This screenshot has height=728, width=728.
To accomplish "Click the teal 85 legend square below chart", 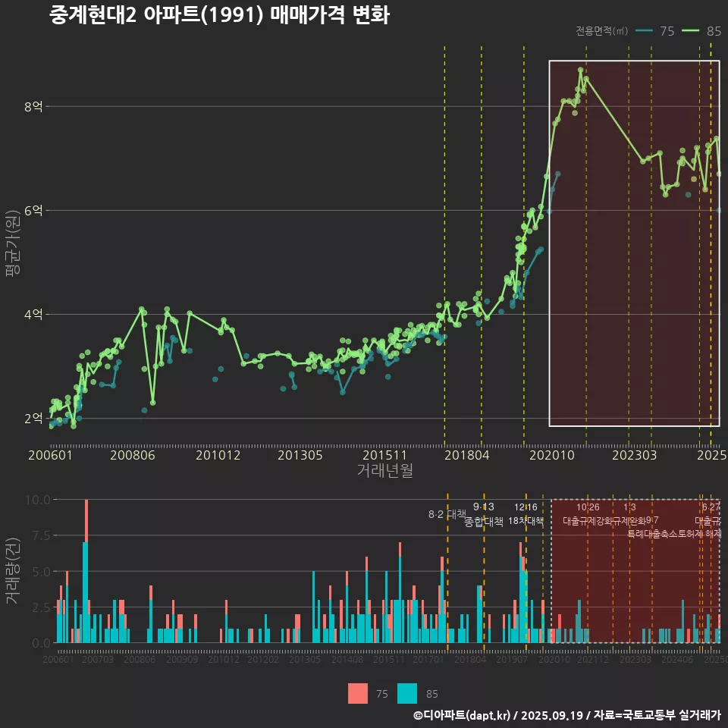I will 407,693.
